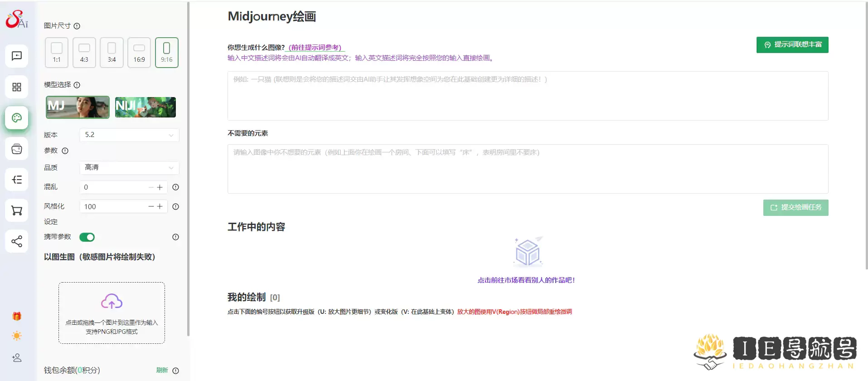Open the apps grid icon in sidebar
868x381 pixels.
tap(17, 87)
